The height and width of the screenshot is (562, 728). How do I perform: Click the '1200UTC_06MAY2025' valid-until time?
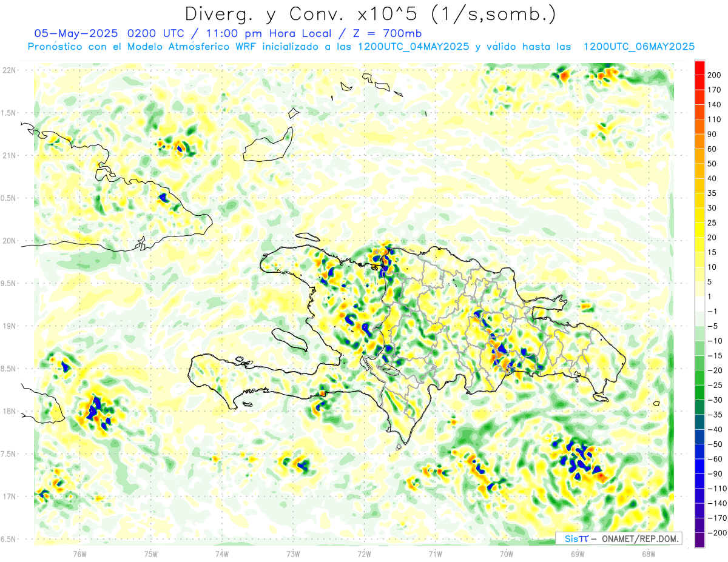(x=639, y=47)
